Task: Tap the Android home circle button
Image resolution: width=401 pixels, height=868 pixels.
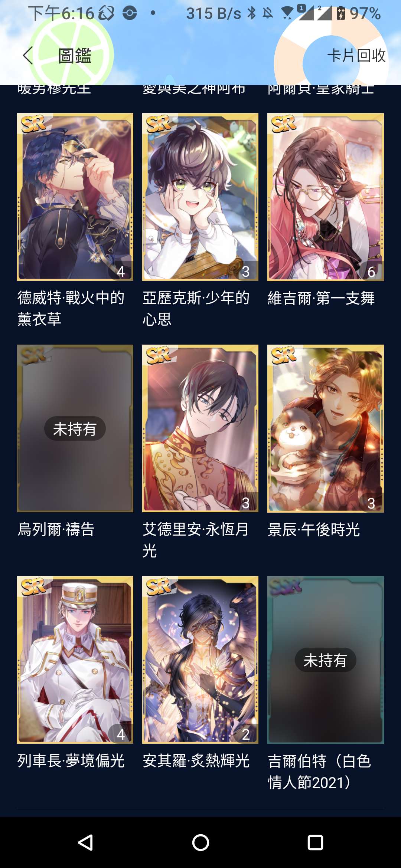Action: point(200,842)
